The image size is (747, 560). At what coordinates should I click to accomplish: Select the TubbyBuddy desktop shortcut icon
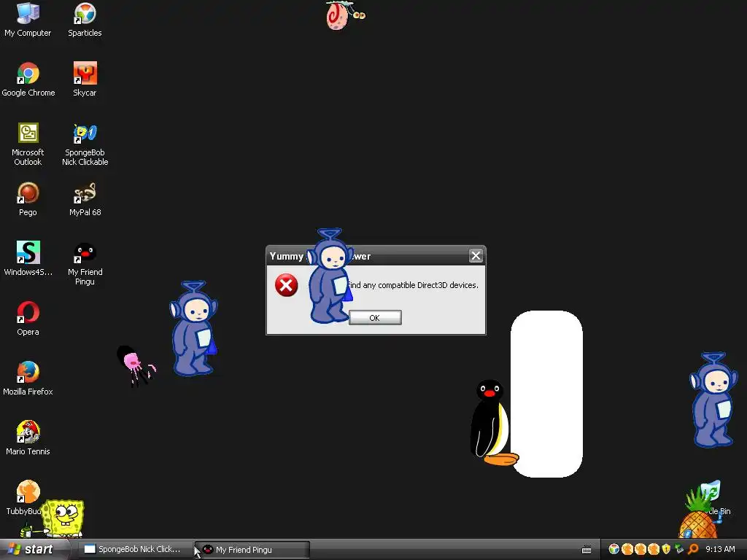[27, 491]
